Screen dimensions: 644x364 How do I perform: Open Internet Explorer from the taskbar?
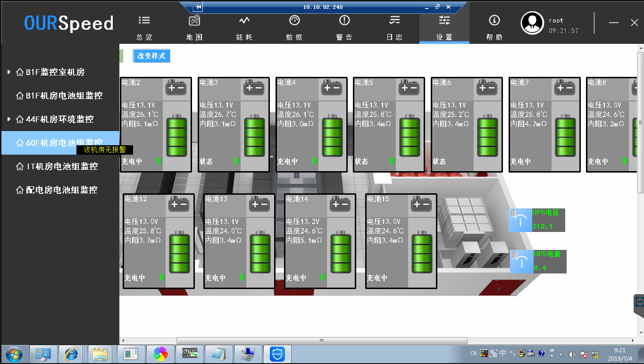(72, 354)
